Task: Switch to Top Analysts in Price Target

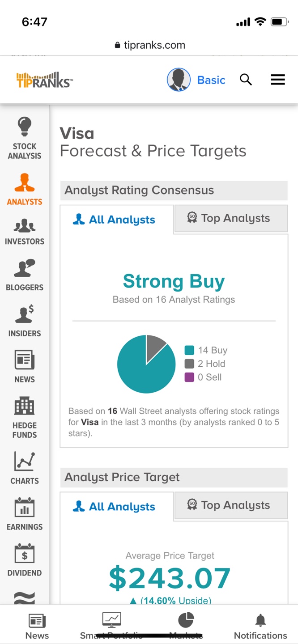Action: click(x=230, y=506)
